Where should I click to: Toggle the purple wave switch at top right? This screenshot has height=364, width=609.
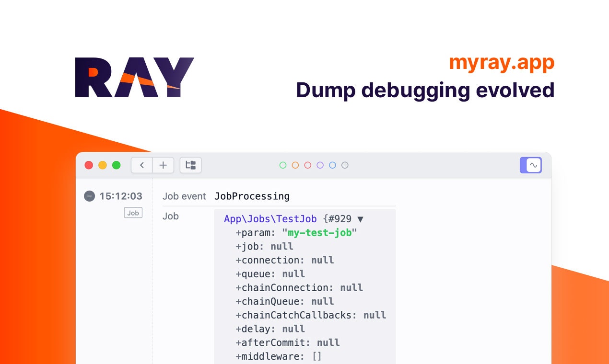pyautogui.click(x=531, y=165)
